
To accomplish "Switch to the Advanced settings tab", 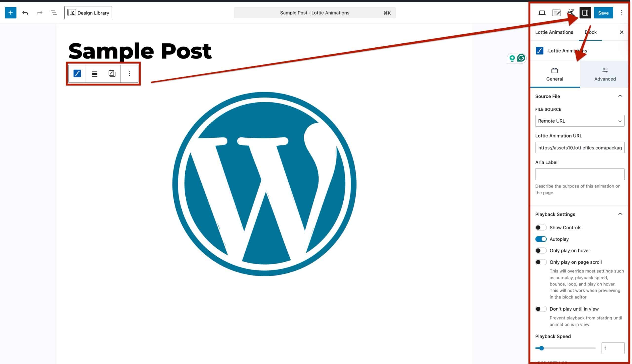I will [x=605, y=74].
